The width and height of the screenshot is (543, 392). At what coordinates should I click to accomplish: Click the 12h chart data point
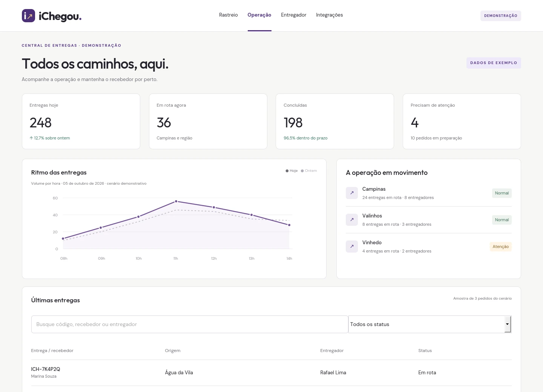(214, 207)
